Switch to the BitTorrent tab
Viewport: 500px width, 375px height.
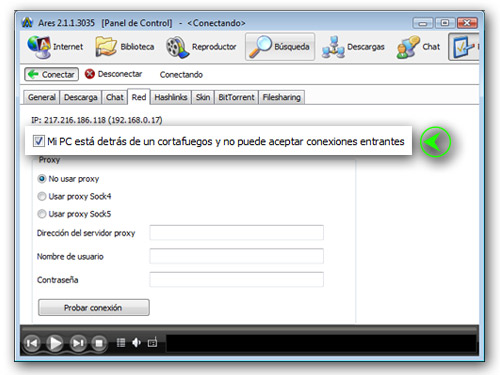click(x=236, y=97)
